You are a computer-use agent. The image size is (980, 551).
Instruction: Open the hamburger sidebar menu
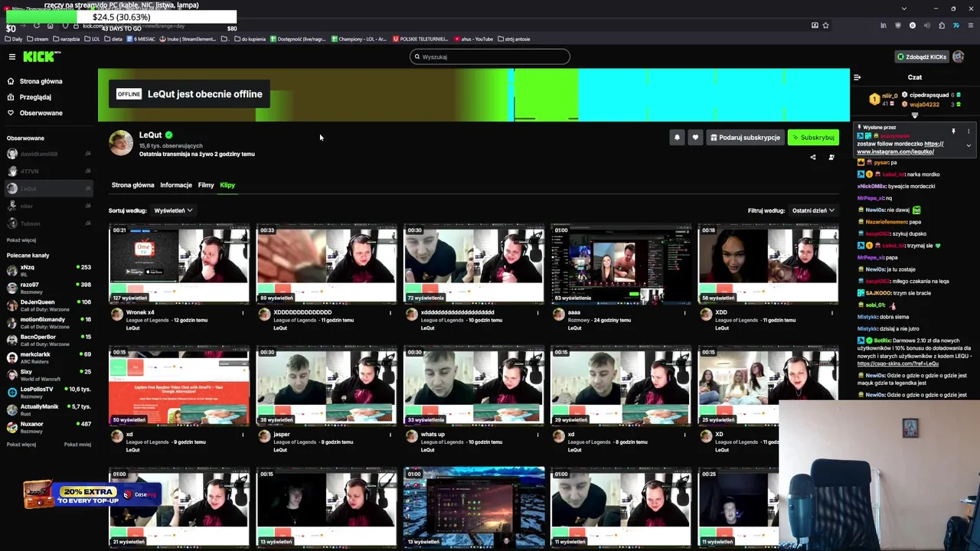click(x=12, y=57)
